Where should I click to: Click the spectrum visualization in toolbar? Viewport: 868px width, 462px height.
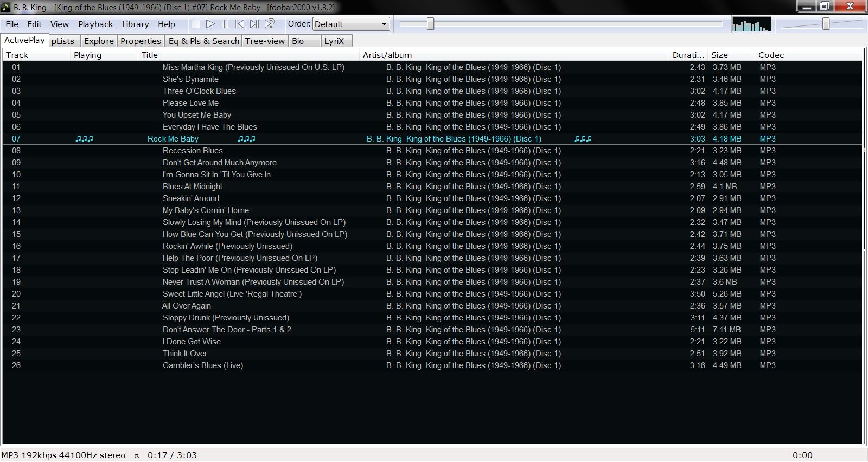coord(751,24)
